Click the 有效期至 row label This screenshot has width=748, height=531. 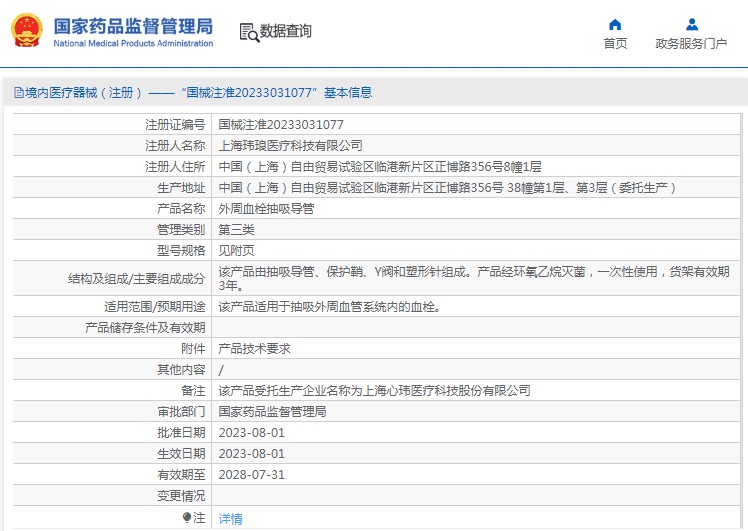point(181,475)
